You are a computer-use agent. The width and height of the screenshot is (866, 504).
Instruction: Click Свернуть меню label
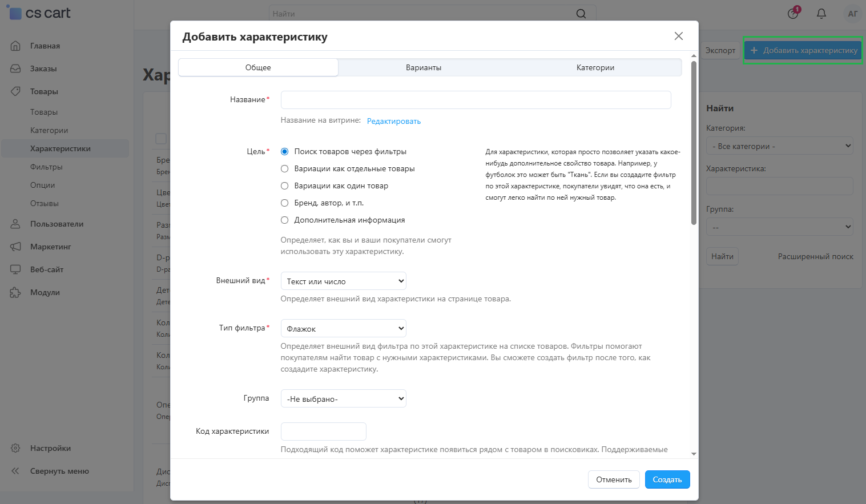tap(59, 471)
